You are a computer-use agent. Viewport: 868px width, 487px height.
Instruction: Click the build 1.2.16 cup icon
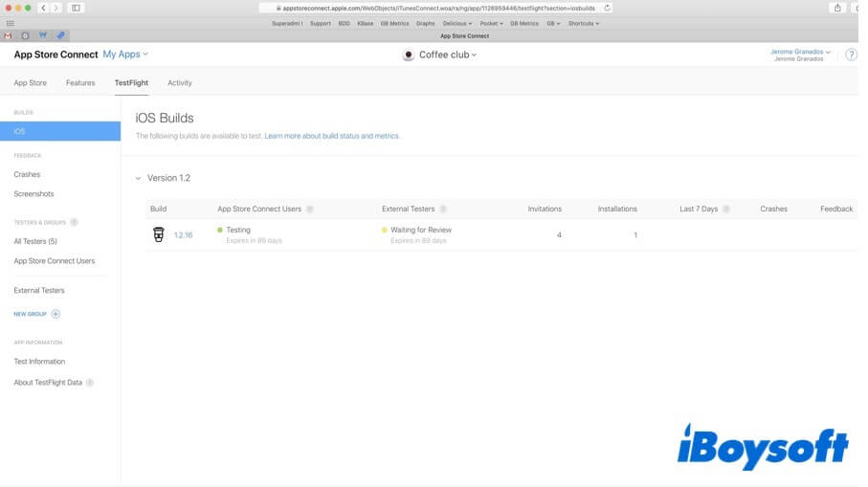pos(158,234)
